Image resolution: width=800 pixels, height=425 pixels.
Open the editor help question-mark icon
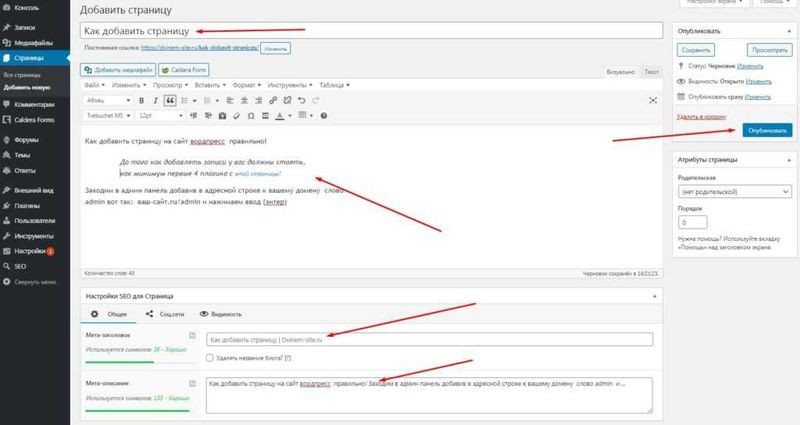[x=323, y=116]
